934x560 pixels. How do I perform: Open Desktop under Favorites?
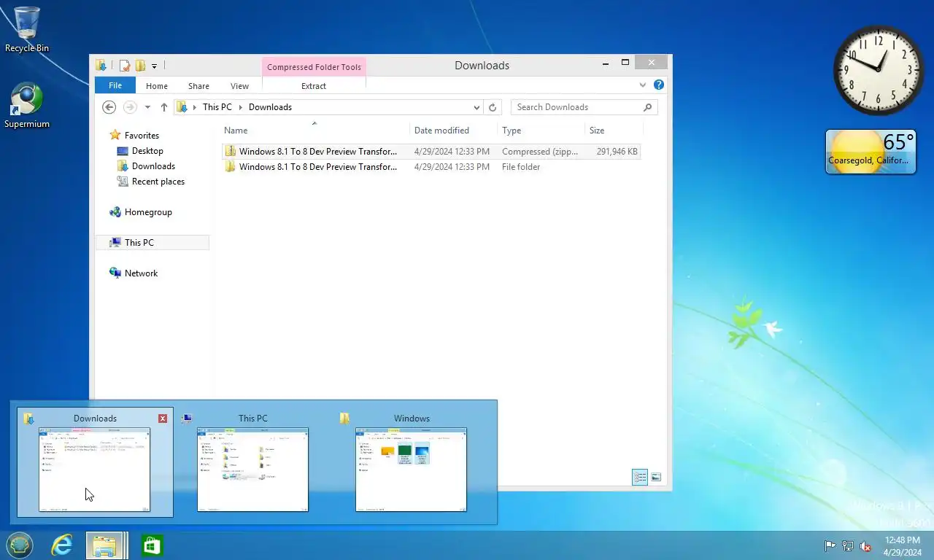[147, 151]
